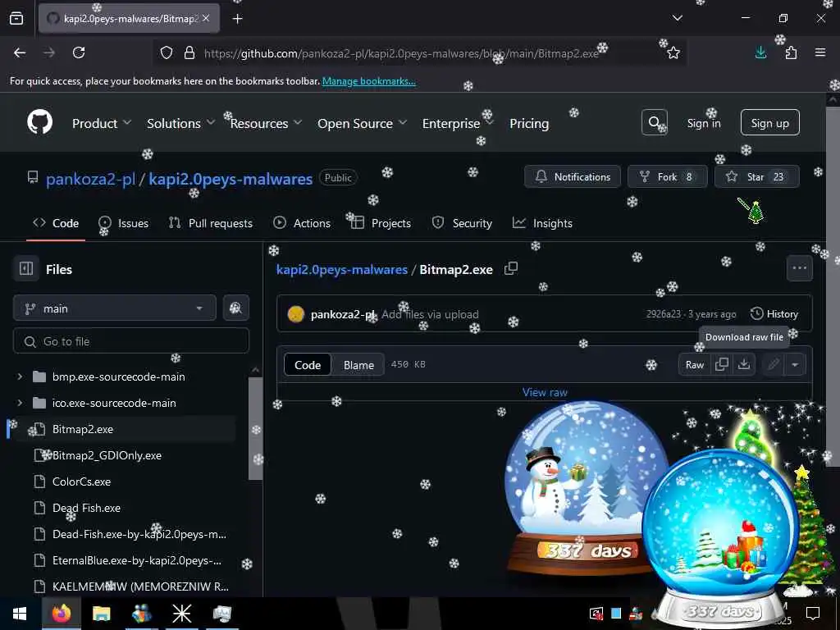Open Firefox from the taskbar
The image size is (840, 630).
tap(61, 614)
